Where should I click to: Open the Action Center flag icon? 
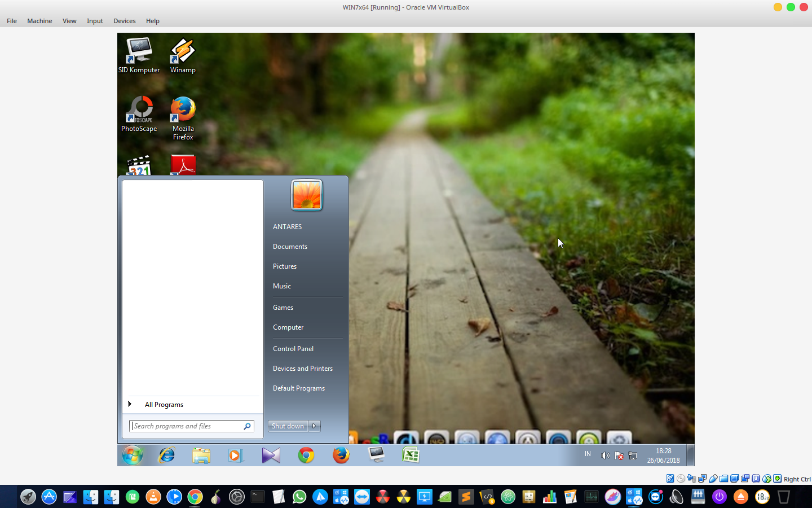[x=619, y=456]
